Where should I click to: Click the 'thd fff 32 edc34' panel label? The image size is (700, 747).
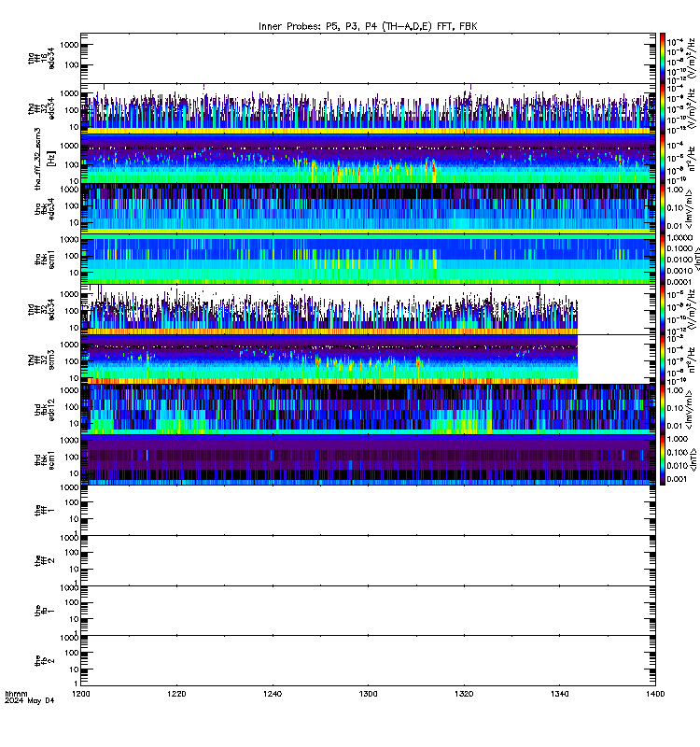coord(41,310)
